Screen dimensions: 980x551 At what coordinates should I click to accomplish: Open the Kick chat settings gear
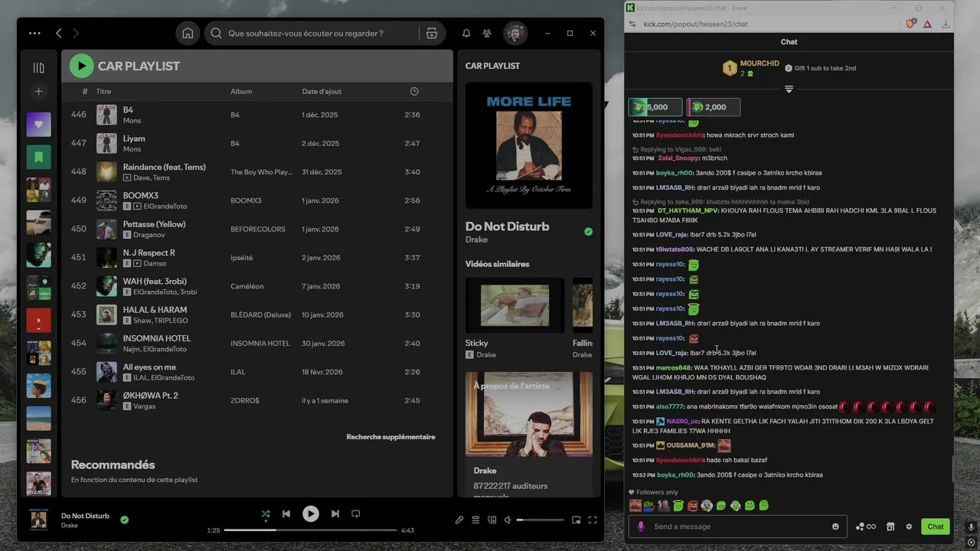pos(909,527)
